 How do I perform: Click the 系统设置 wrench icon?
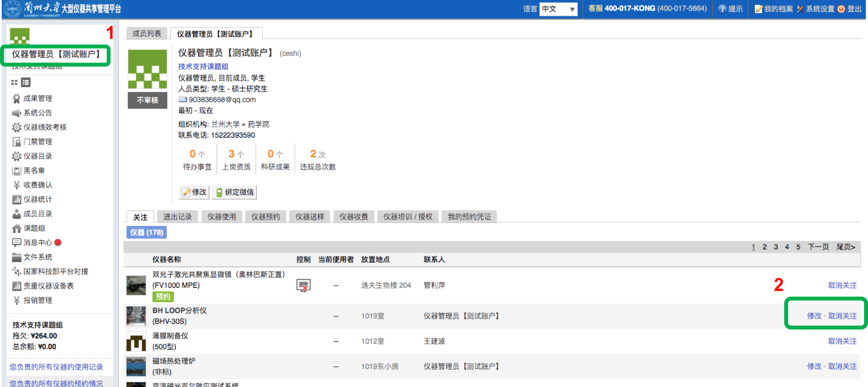point(800,9)
